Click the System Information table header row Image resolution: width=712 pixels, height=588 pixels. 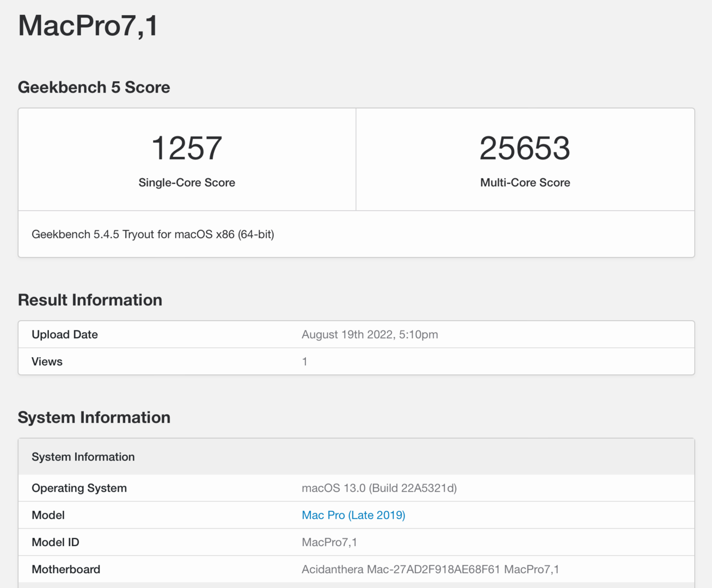point(83,457)
